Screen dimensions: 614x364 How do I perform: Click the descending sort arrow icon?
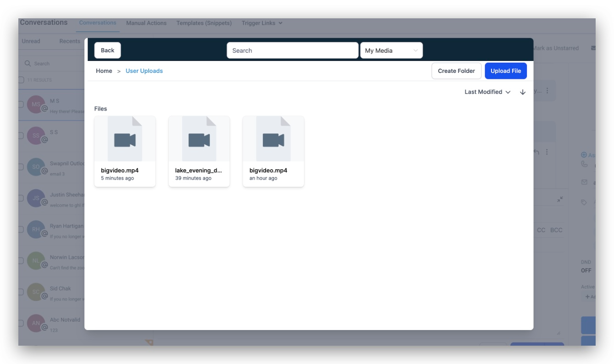(x=523, y=92)
